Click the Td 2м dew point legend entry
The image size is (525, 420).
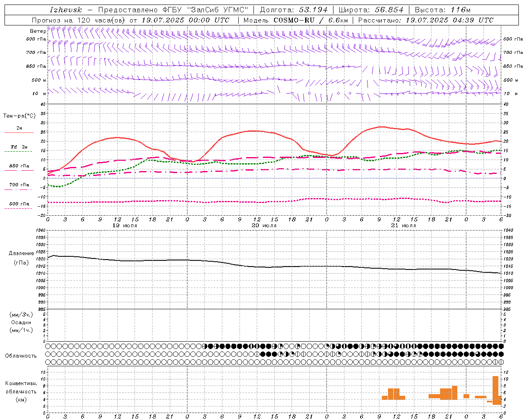pyautogui.click(x=19, y=147)
